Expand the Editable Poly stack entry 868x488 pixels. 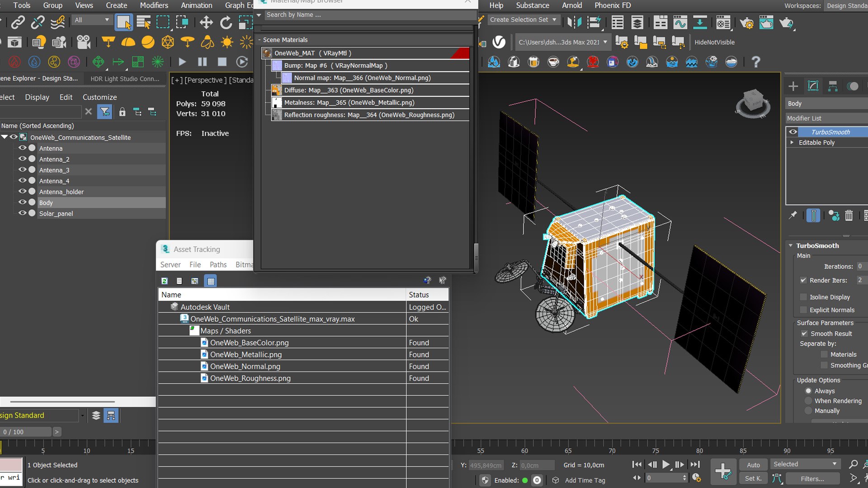pyautogui.click(x=792, y=142)
